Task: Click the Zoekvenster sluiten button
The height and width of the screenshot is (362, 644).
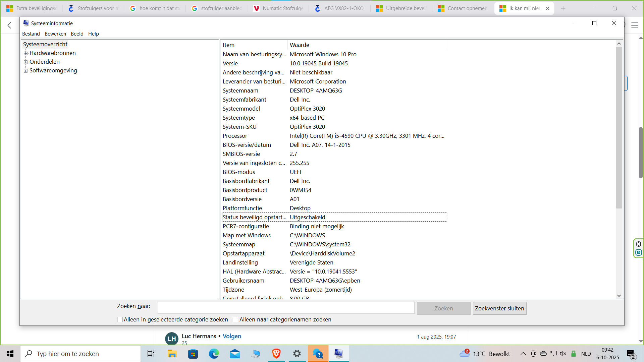Action: 499,308
